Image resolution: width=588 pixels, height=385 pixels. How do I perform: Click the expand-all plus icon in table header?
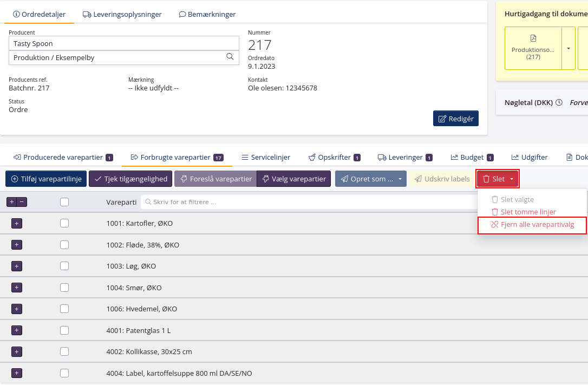[12, 202]
